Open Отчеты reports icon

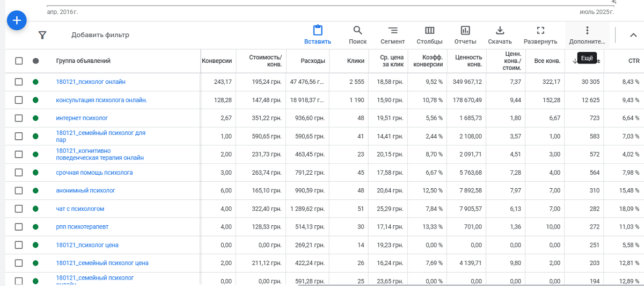(465, 31)
